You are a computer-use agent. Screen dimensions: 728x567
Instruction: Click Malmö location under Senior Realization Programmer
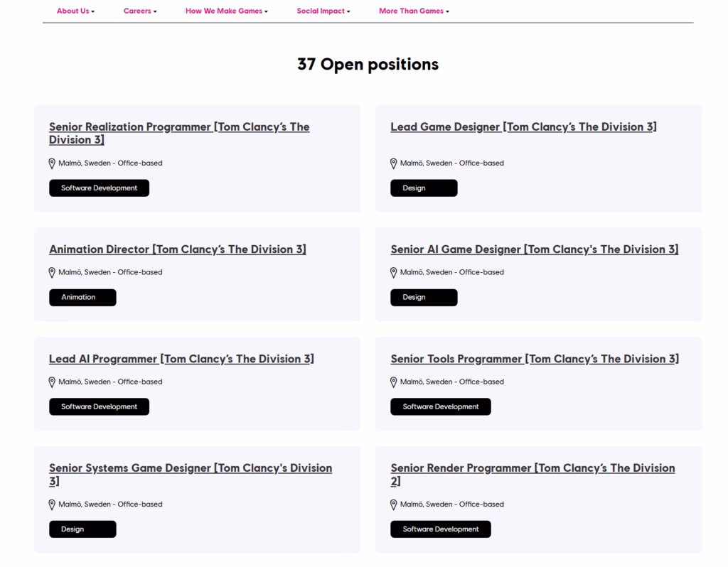tap(110, 163)
